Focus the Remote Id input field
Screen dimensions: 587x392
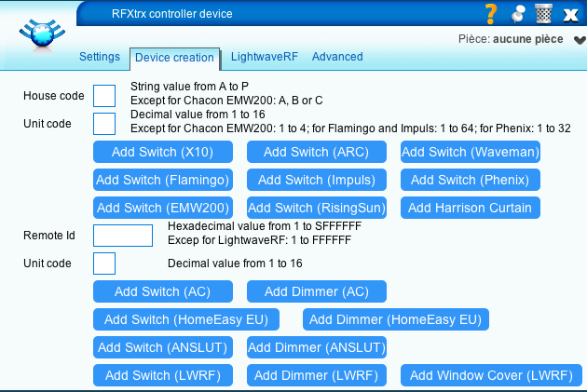123,236
